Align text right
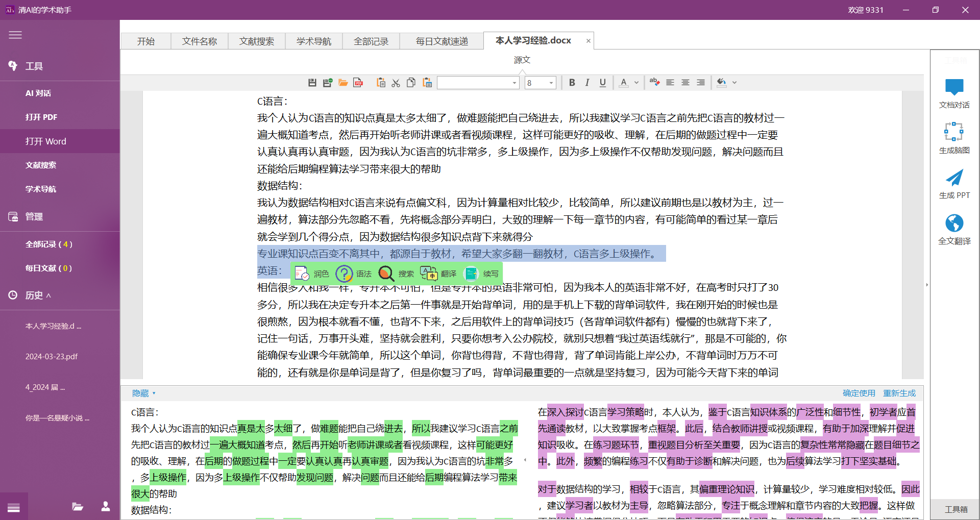Image resolution: width=980 pixels, height=520 pixels. [x=701, y=83]
